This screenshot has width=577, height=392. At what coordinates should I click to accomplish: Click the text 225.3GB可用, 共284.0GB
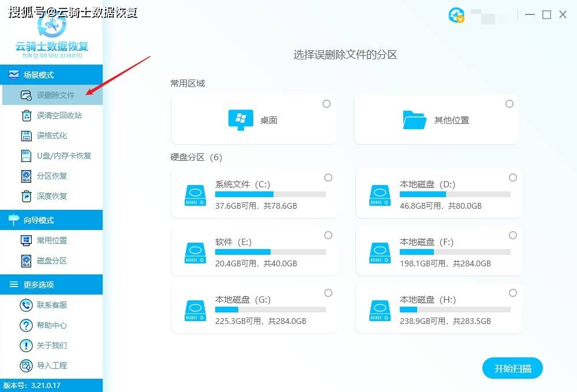pyautogui.click(x=261, y=322)
